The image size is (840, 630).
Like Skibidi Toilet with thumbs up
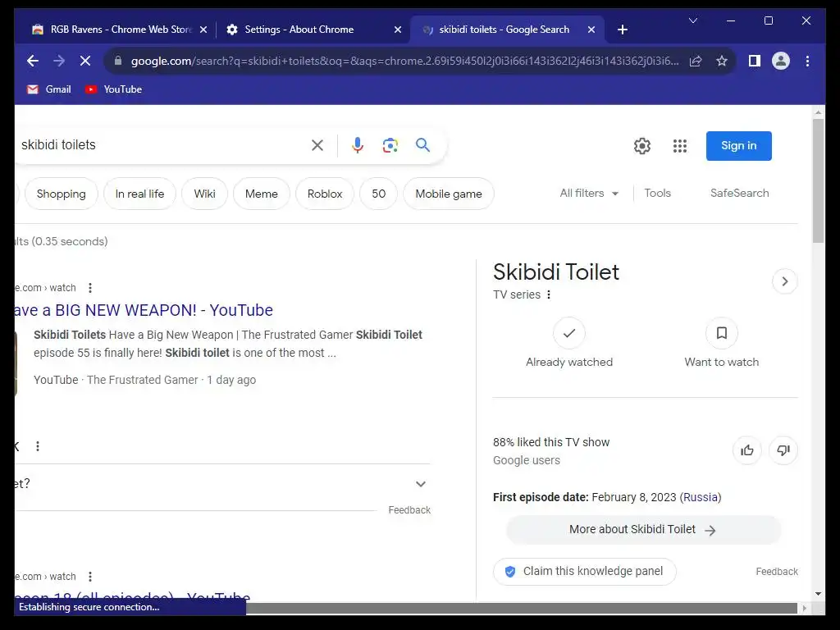click(746, 450)
